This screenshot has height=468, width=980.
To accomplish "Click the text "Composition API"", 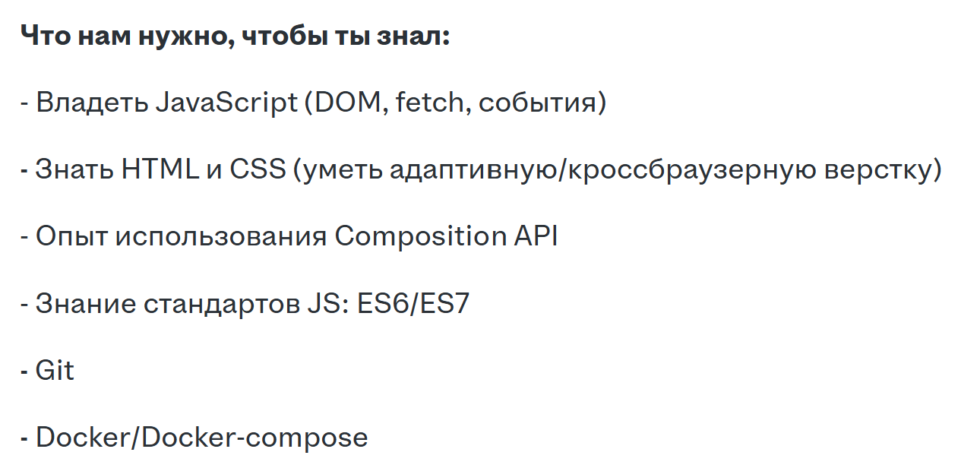I will tap(446, 236).
